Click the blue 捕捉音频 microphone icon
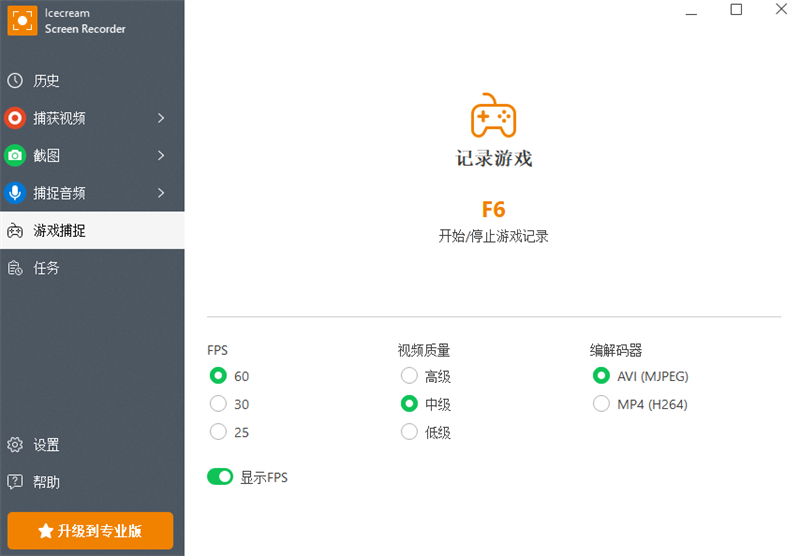This screenshot has height=556, width=800. [x=15, y=193]
